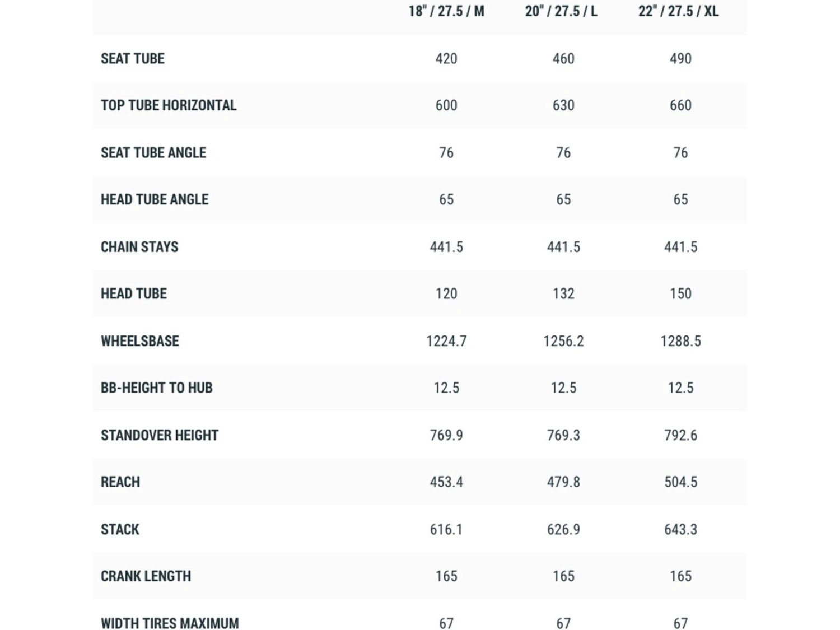Image resolution: width=840 pixels, height=630 pixels.
Task: Select the CRANK LENGTH row label
Action: 146,576
